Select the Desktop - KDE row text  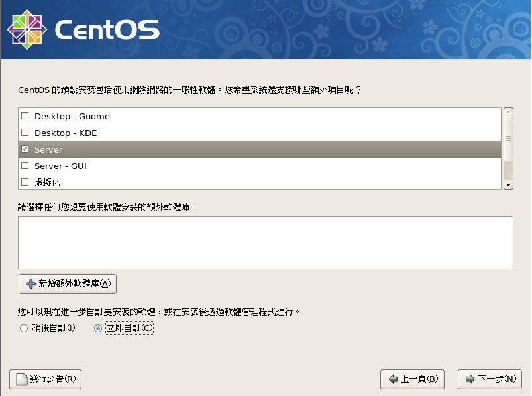[66, 133]
